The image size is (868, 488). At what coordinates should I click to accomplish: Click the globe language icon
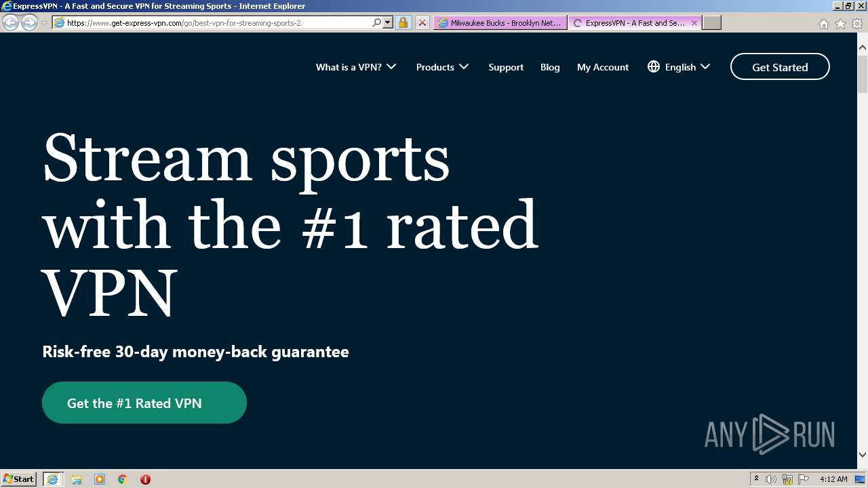point(654,66)
